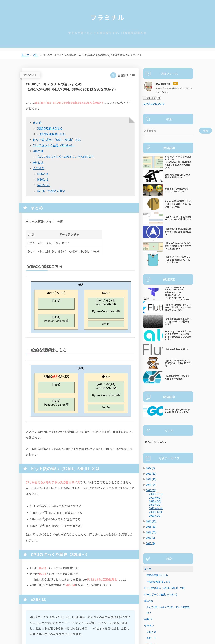Expand the 2023 (11) archive triangle
The width and height of the screenshot is (215, 644).
(144, 473)
